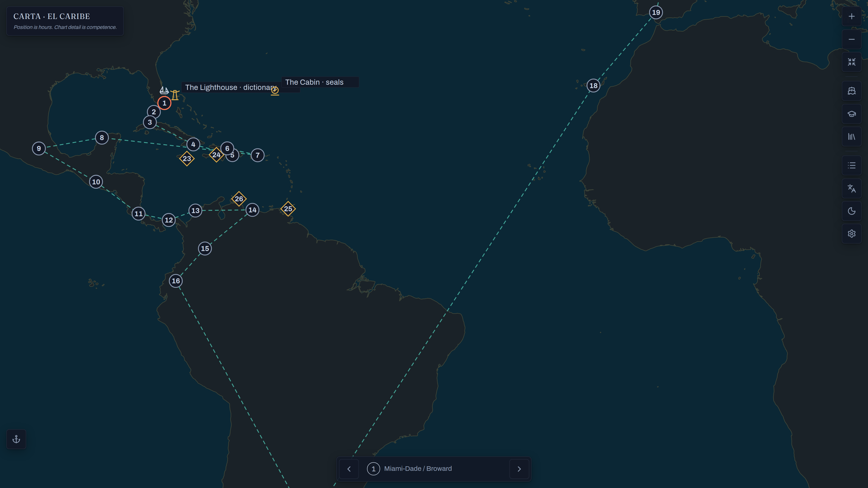Toggle the moon dark mode icon

[x=851, y=211]
